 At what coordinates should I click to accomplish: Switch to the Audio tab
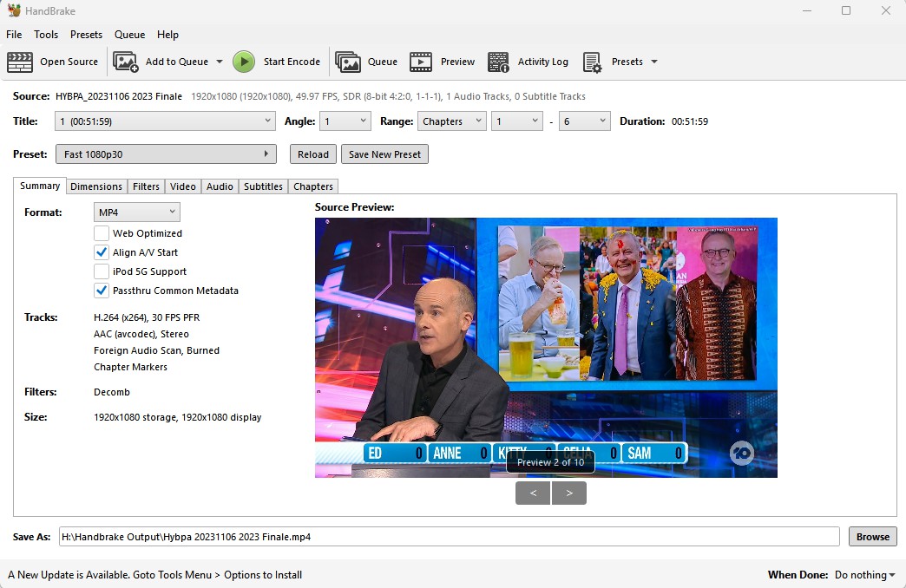point(220,186)
